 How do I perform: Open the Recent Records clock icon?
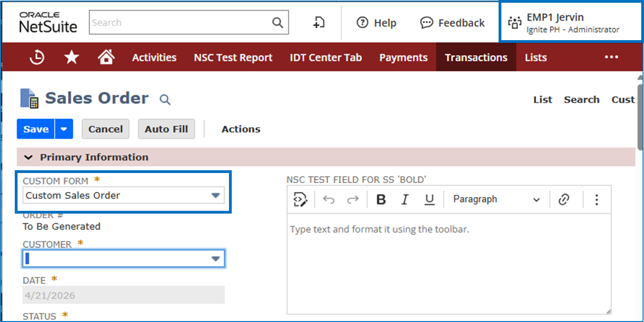(x=37, y=57)
